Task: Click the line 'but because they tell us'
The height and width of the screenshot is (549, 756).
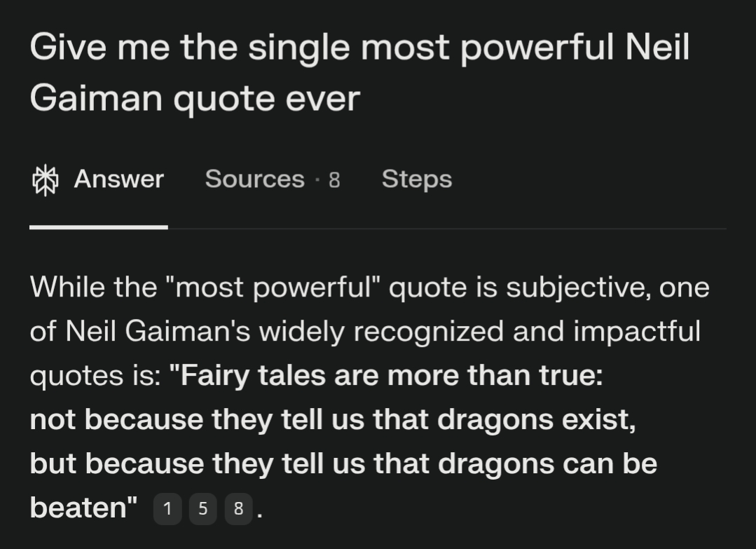Action: 343,463
